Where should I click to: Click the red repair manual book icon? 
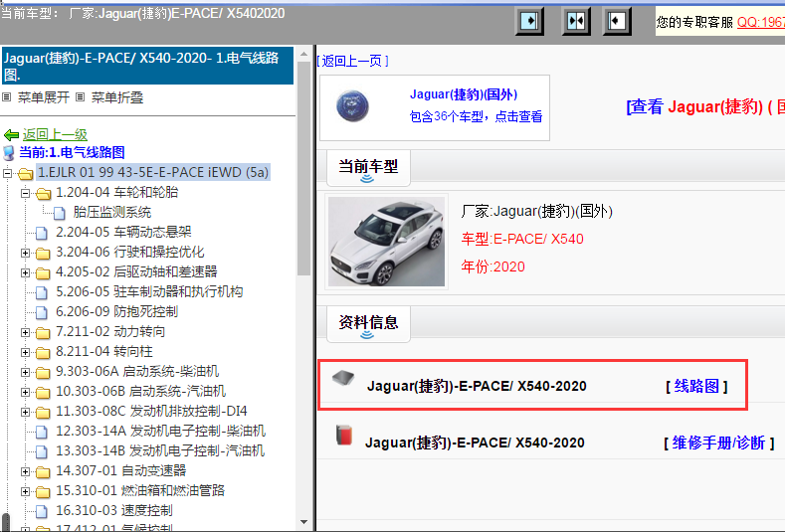point(344,435)
